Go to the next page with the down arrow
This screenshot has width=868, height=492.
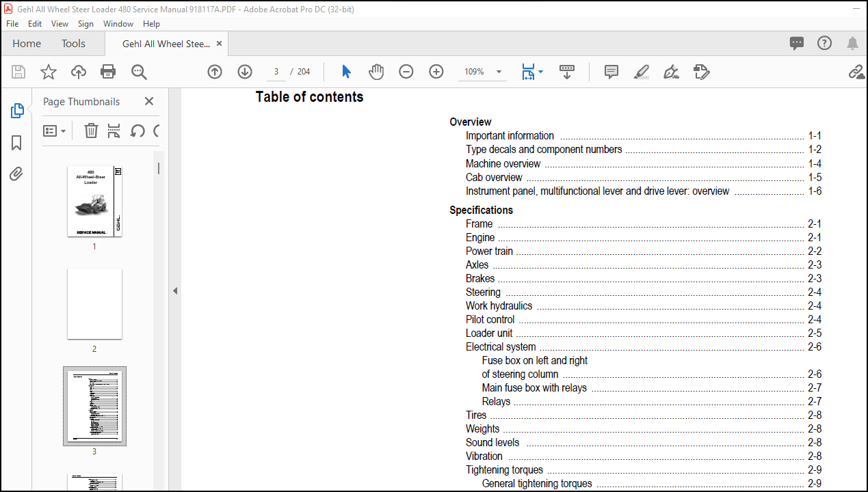(245, 72)
